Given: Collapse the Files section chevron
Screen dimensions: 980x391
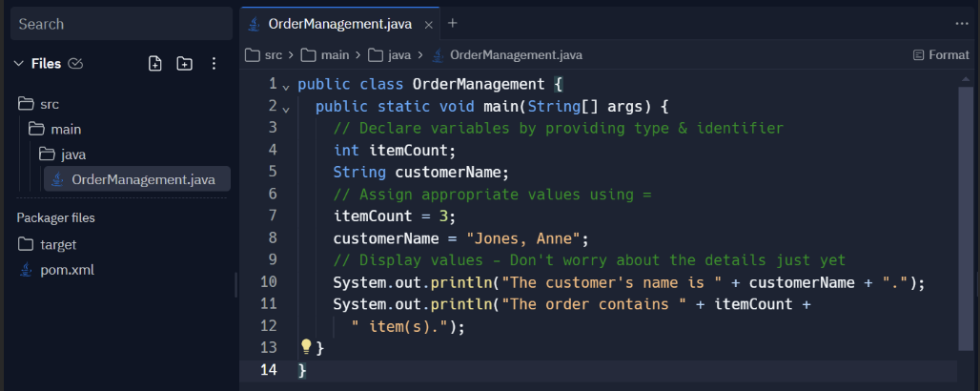Looking at the screenshot, I should pyautogui.click(x=19, y=63).
